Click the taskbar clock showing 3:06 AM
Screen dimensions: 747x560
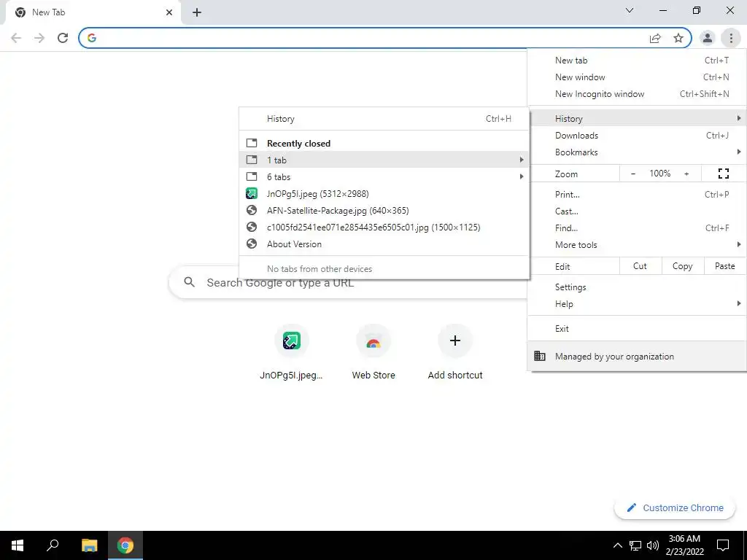684,545
